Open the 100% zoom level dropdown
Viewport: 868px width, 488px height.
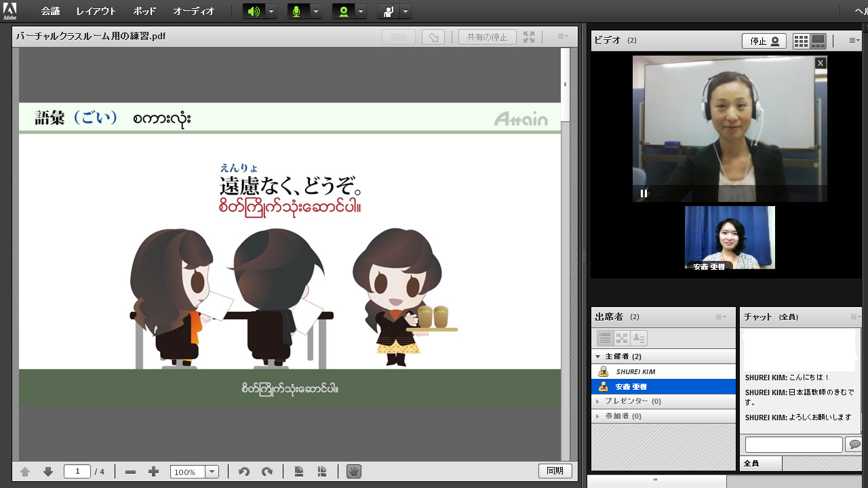pyautogui.click(x=212, y=472)
